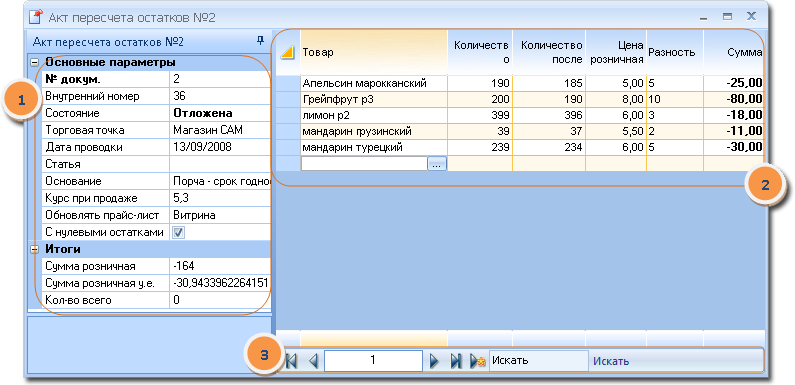The height and width of the screenshot is (385, 795).
Task: Click the 'Сумма' column header
Action: [733, 52]
